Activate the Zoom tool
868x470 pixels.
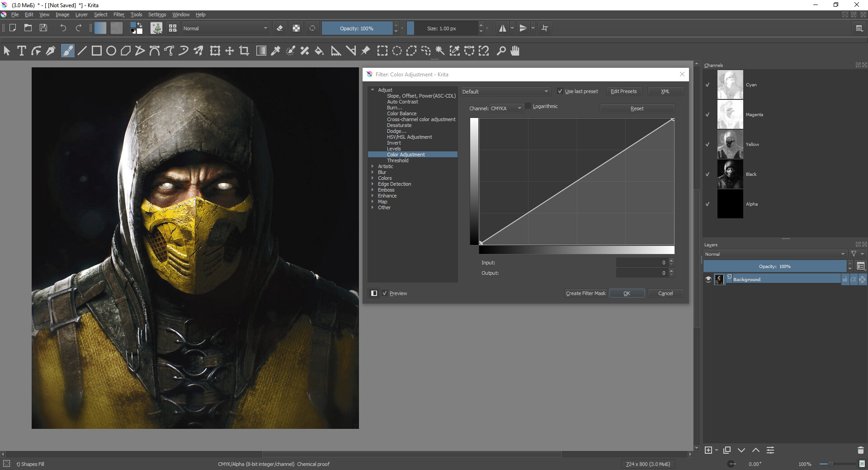(501, 51)
